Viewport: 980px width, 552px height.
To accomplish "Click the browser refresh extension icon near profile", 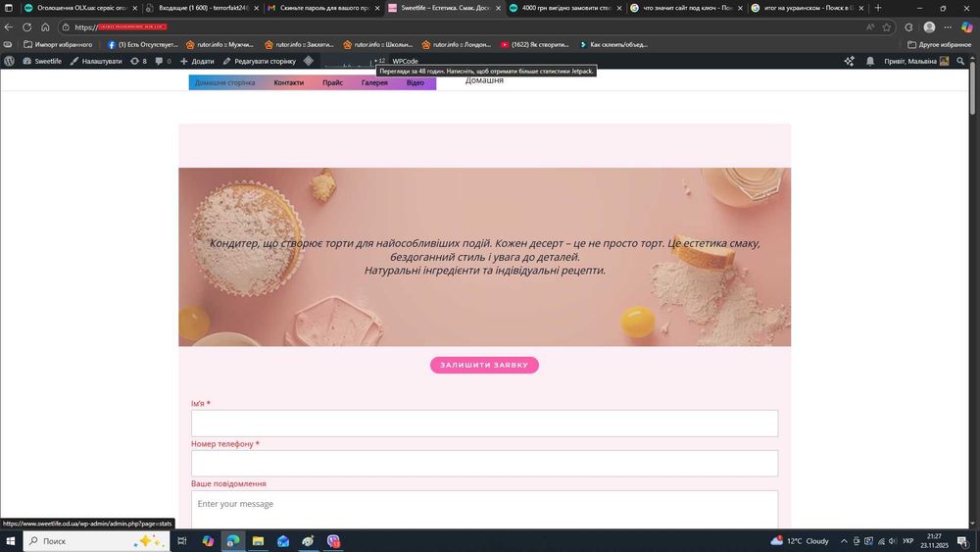I will click(x=908, y=26).
